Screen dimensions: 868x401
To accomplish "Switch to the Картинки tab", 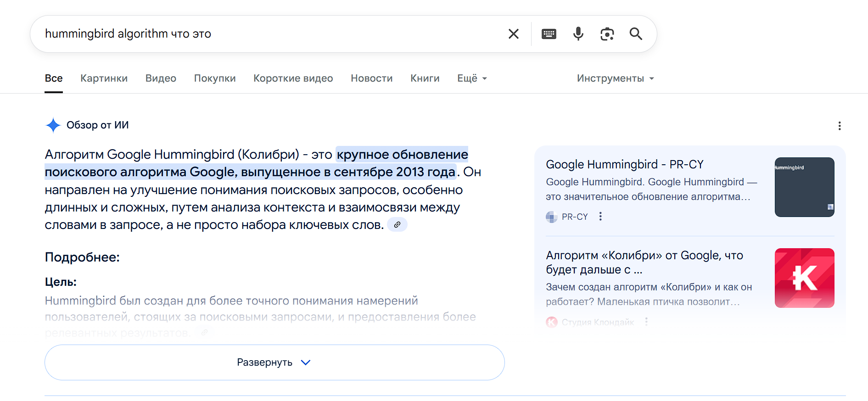I will [104, 78].
